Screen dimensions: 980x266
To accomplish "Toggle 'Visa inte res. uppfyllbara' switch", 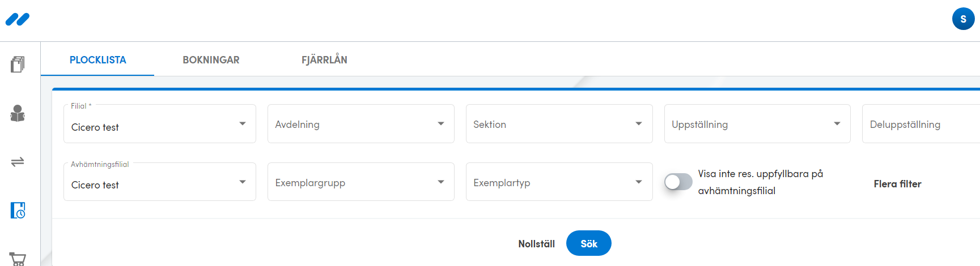I will click(x=678, y=182).
